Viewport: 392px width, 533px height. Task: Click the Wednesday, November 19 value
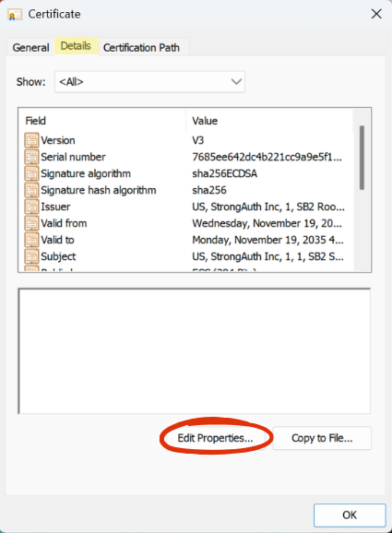point(267,223)
